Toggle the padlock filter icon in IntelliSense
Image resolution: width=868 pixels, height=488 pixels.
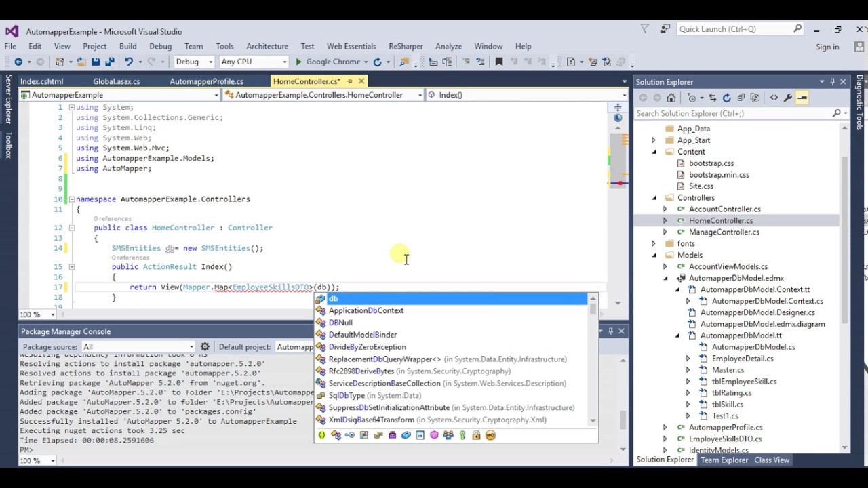point(476,434)
